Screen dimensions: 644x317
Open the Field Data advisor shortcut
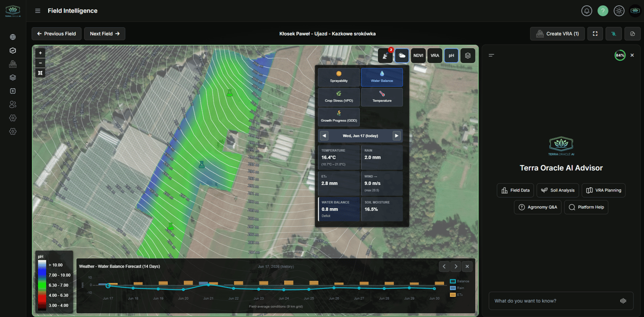coord(515,190)
